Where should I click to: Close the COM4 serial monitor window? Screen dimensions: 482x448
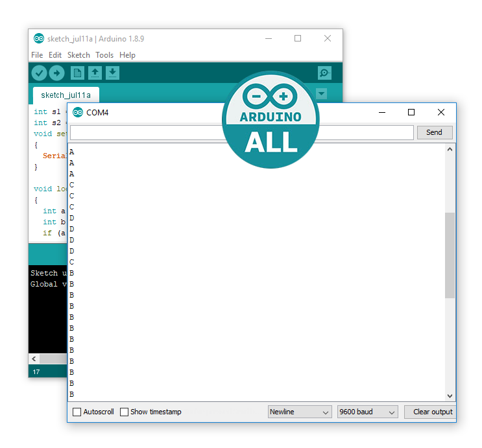click(x=441, y=112)
